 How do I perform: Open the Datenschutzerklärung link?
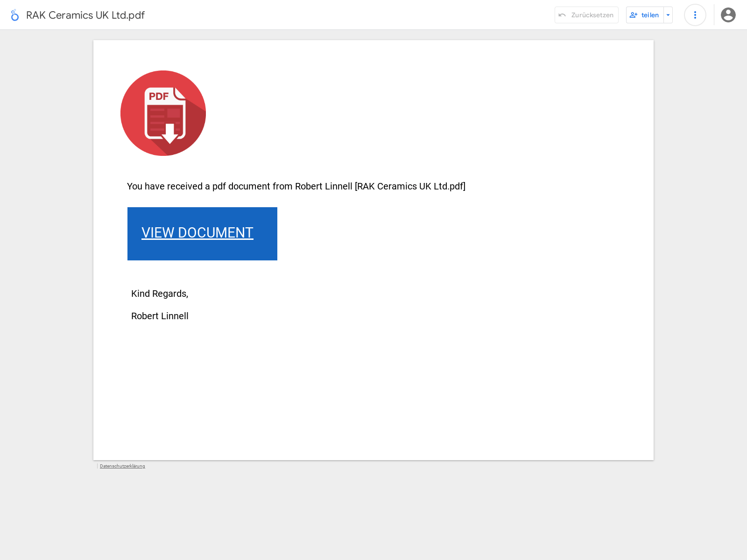122,466
